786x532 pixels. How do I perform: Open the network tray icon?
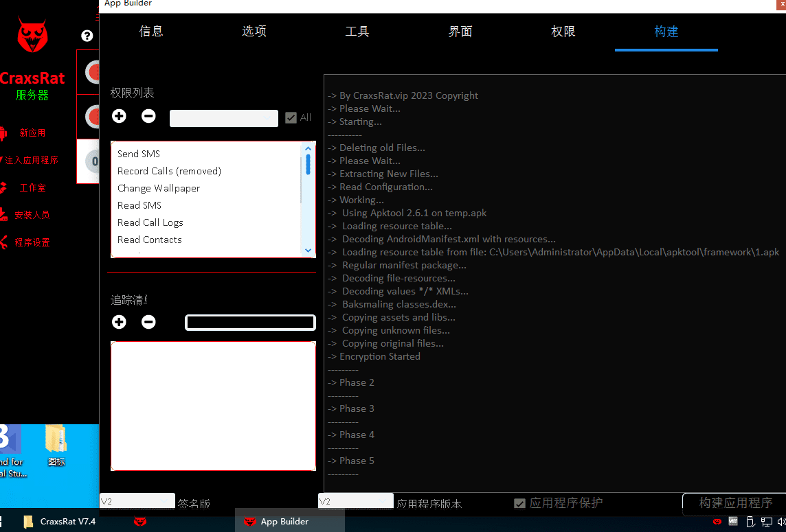[767, 522]
